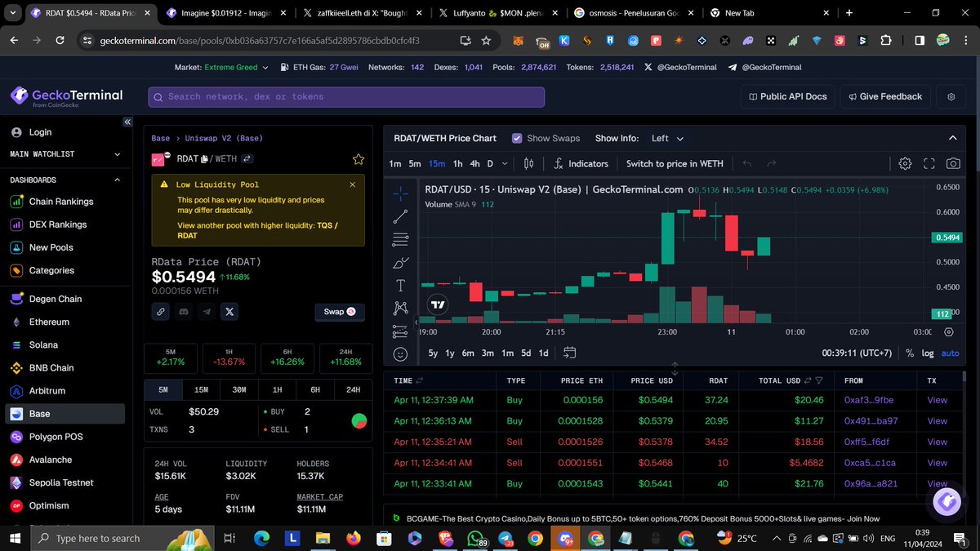Select the trend line drawing tool
The width and height of the screenshot is (980, 551).
coord(400,216)
